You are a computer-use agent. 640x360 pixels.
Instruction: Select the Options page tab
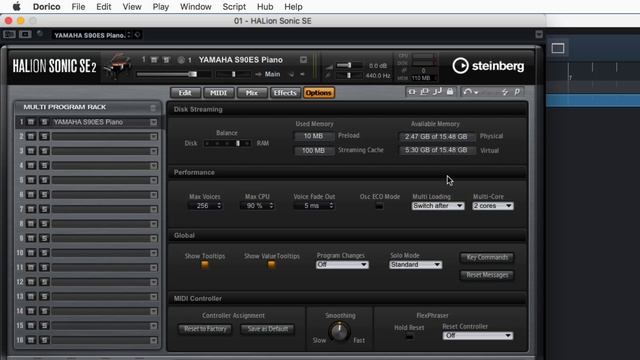tap(318, 93)
